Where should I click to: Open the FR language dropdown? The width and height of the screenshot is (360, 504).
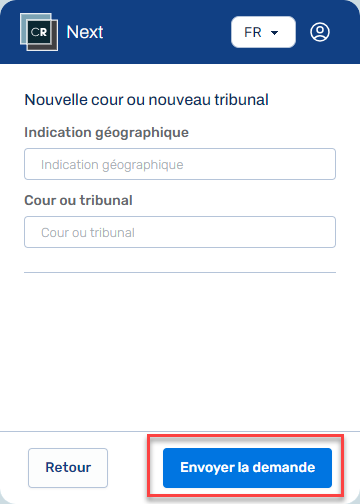[x=263, y=32]
